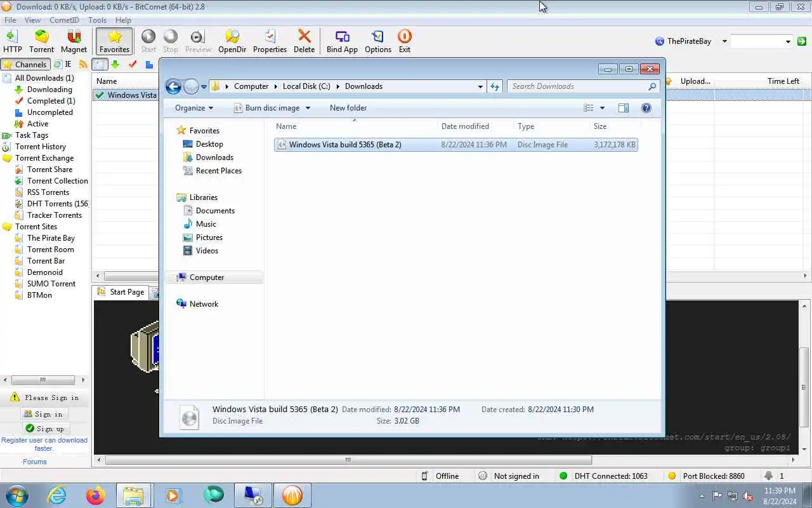Toggle the Favorites star toolbar button
Image resolution: width=812 pixels, height=508 pixels.
click(x=114, y=41)
